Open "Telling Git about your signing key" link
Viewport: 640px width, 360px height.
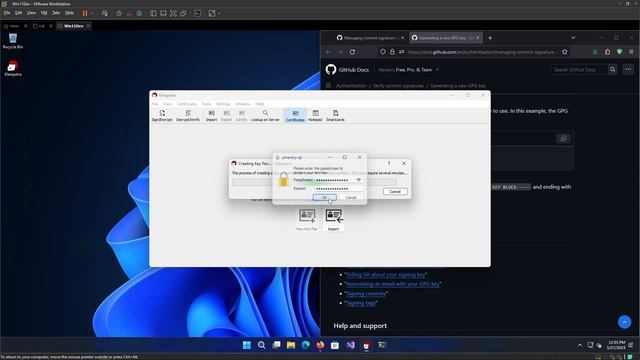(x=386, y=275)
